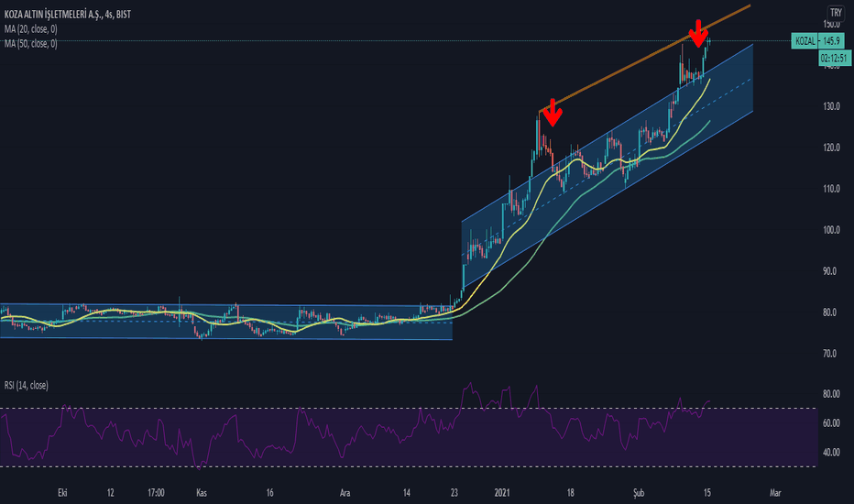This screenshot has height=504, width=854.
Task: Click the Ara label on time axis
Action: pos(345,493)
